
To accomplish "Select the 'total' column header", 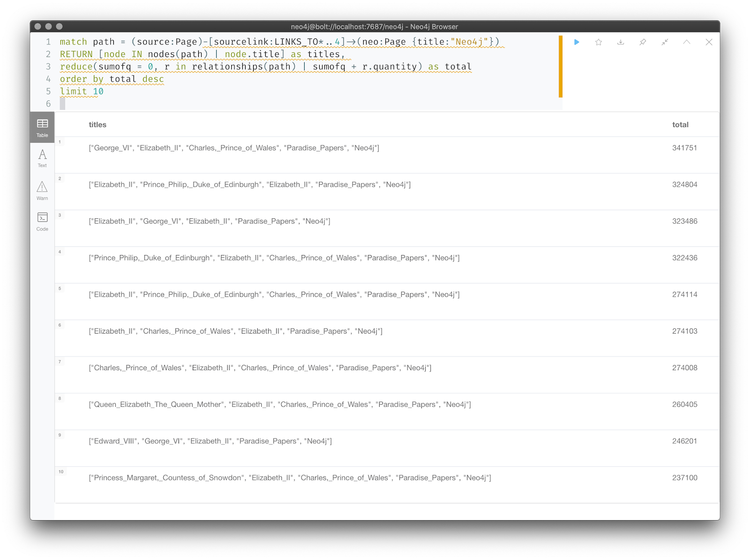I will tap(680, 125).
